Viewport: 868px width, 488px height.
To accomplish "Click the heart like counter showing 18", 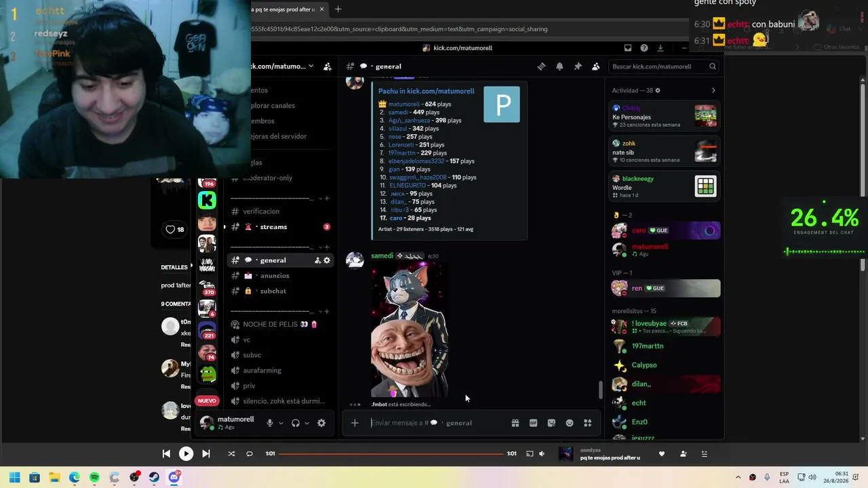I will point(175,230).
